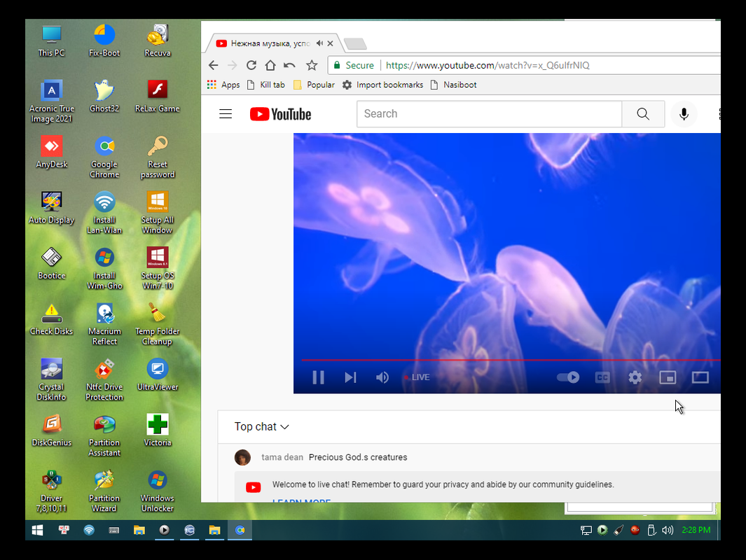Launch the Check Disks shortcut
The image size is (746, 560).
[x=51, y=319]
